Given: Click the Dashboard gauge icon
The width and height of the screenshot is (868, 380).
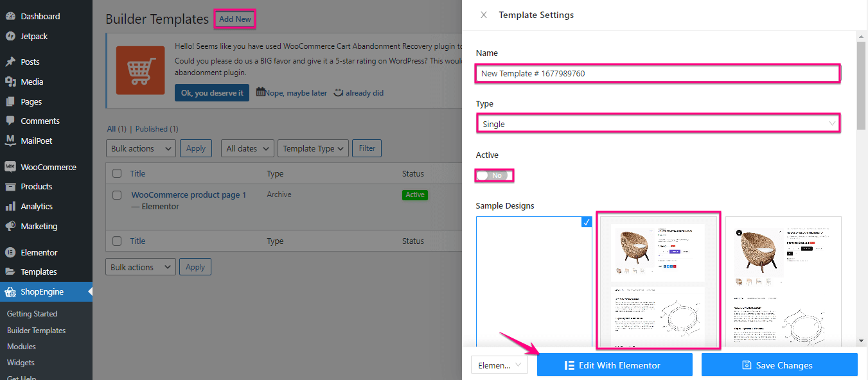Looking at the screenshot, I should tap(10, 16).
